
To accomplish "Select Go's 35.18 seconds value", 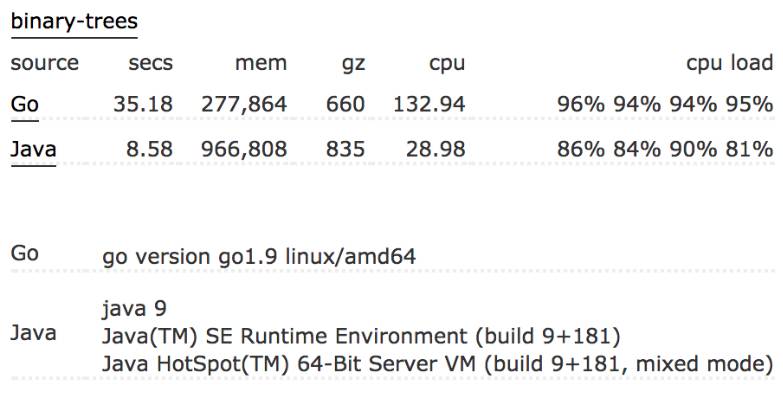I will point(143,104).
